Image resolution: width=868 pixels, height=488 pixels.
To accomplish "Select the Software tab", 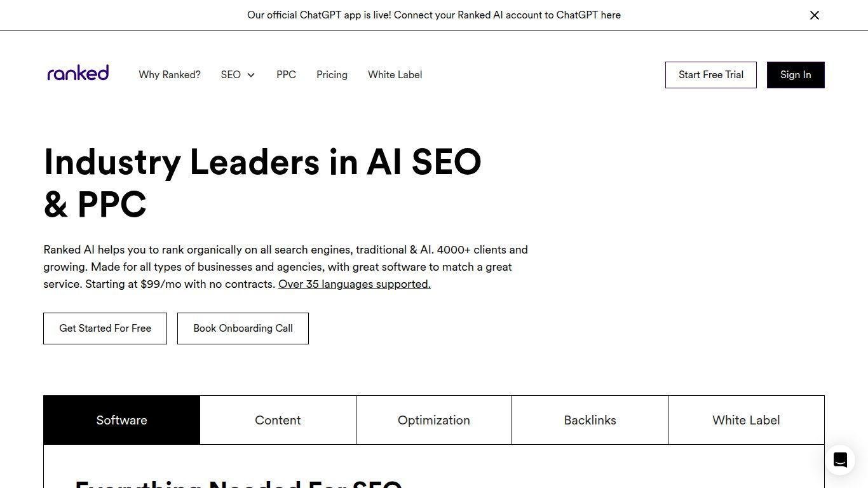I will click(121, 420).
